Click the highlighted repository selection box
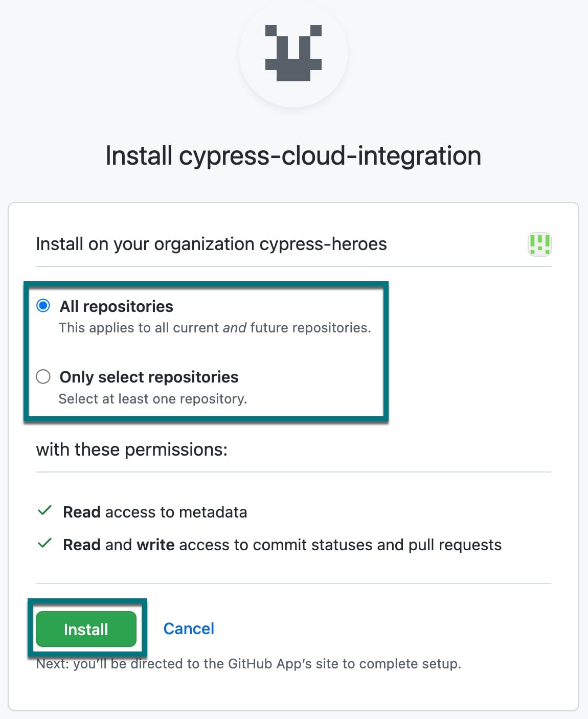The width and height of the screenshot is (588, 719). (x=206, y=351)
